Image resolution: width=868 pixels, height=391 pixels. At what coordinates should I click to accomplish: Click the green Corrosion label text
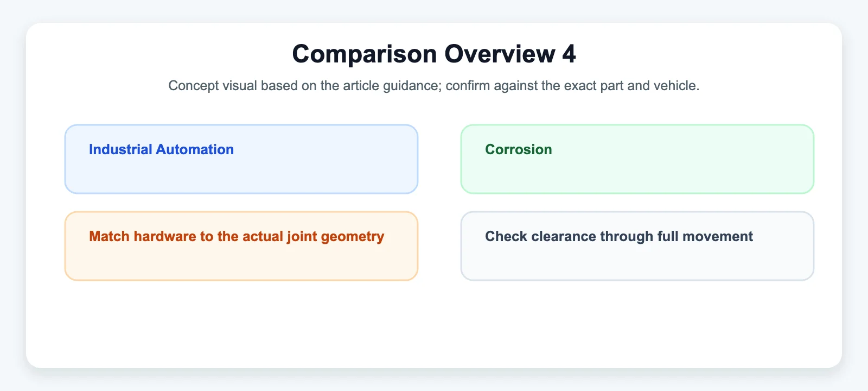pos(519,149)
